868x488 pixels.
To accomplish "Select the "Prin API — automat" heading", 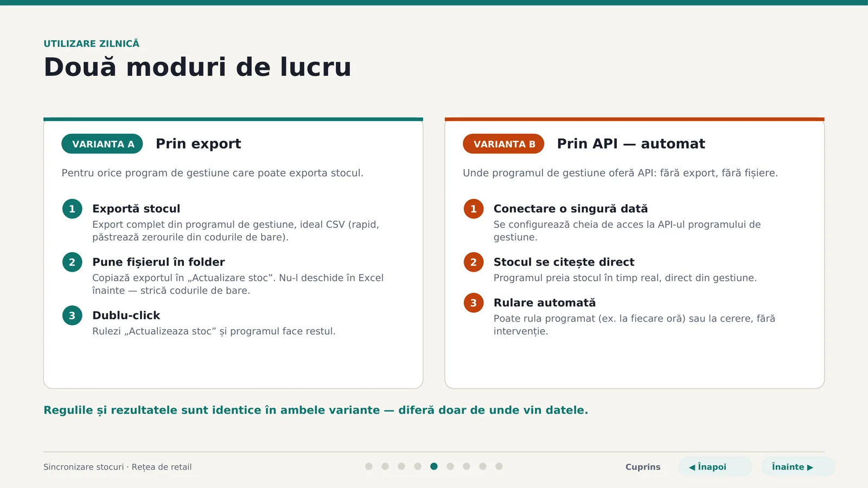I will coord(631,144).
